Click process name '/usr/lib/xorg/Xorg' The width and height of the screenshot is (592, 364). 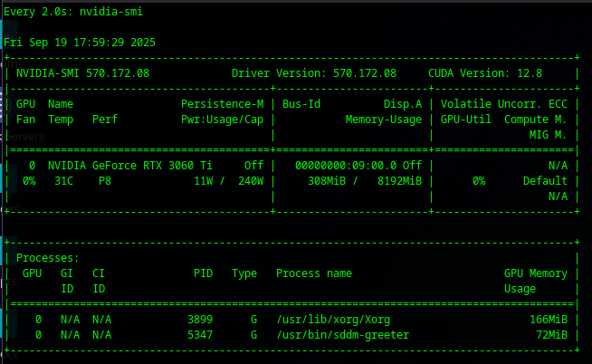pos(333,320)
